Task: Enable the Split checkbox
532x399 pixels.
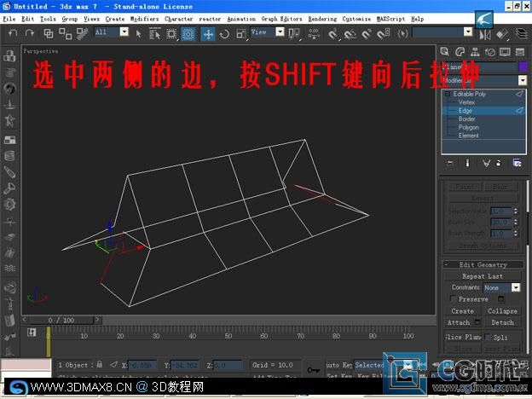Action: 488,337
